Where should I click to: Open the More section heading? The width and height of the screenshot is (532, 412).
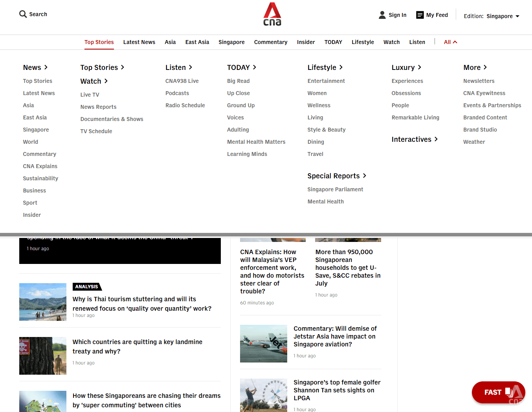[475, 68]
